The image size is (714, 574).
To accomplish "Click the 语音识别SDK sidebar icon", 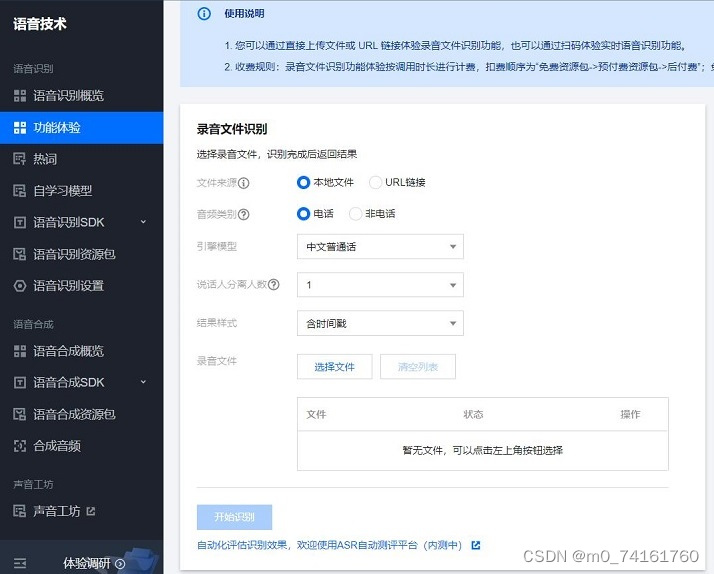I will (x=20, y=222).
